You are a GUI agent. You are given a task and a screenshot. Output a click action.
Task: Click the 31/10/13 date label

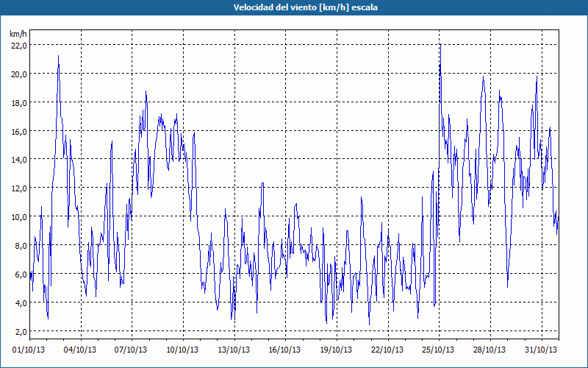[x=541, y=350]
